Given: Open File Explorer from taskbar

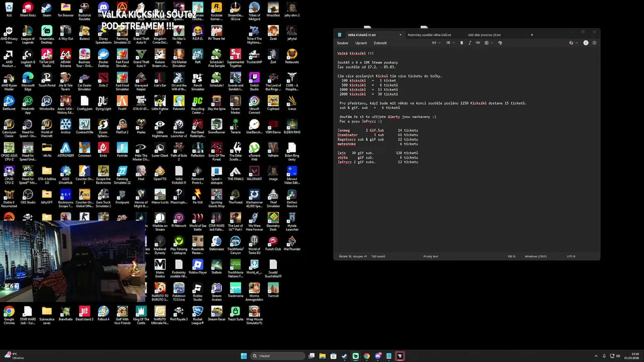Looking at the screenshot, I should (x=323, y=356).
